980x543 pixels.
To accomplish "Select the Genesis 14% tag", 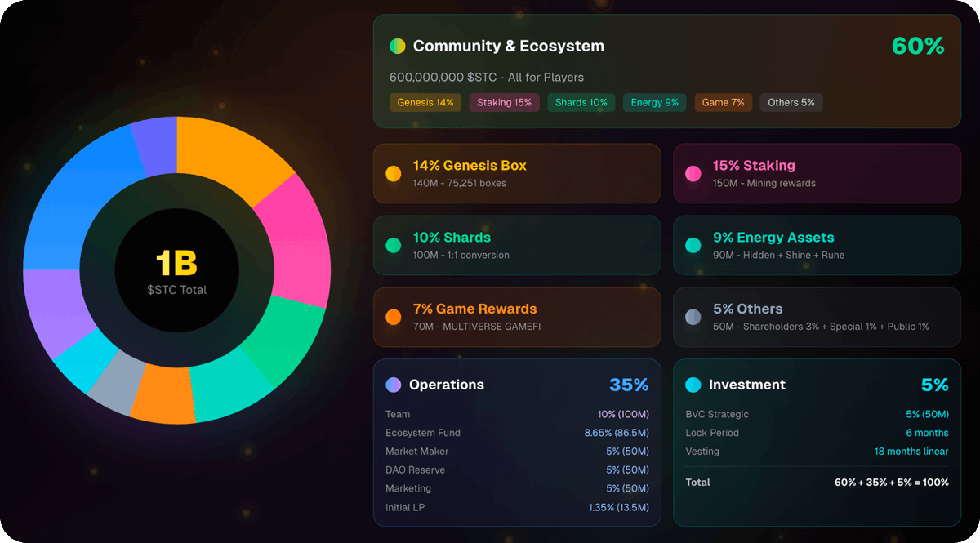I will tap(426, 102).
